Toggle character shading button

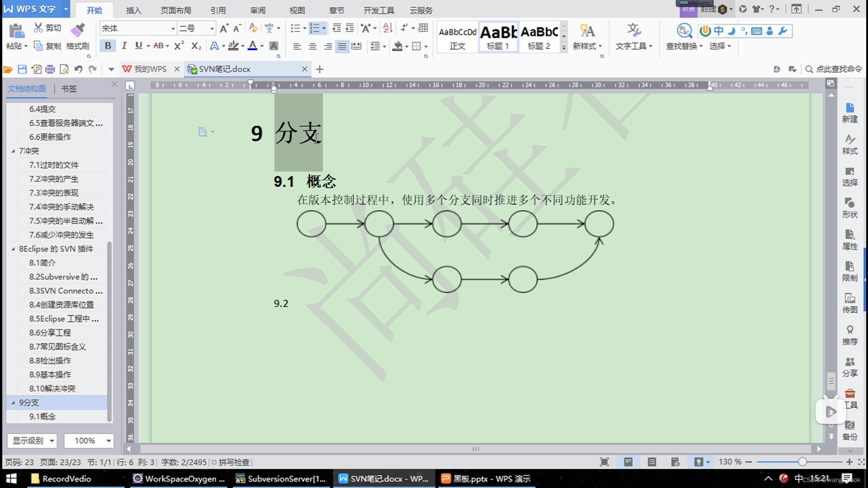pos(274,46)
